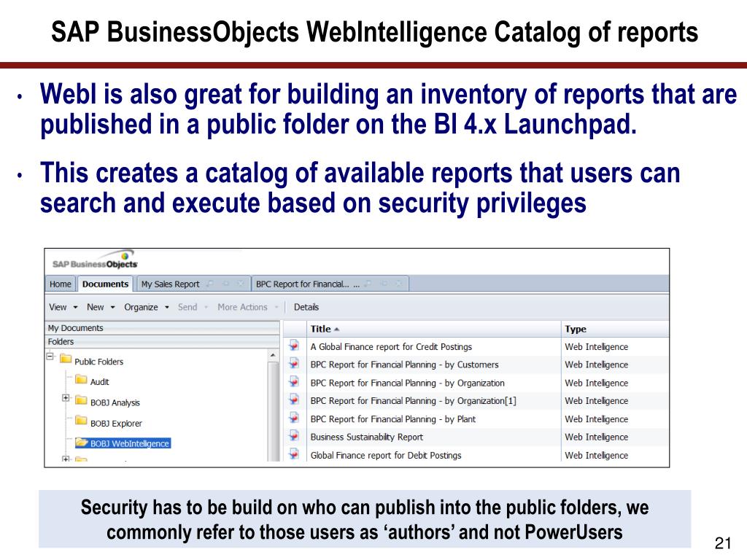
Task: Click icon next to Global Finance Debit Postings
Action: [x=294, y=454]
